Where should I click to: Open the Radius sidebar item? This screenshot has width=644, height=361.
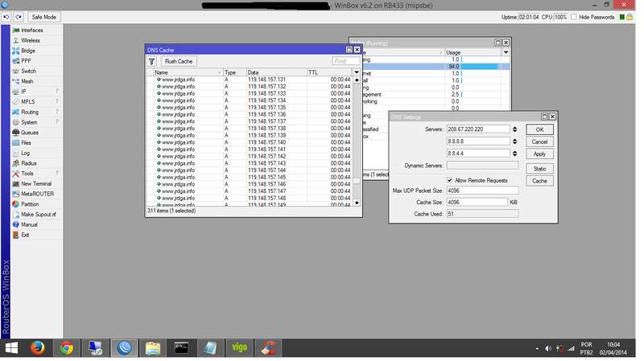coord(29,163)
